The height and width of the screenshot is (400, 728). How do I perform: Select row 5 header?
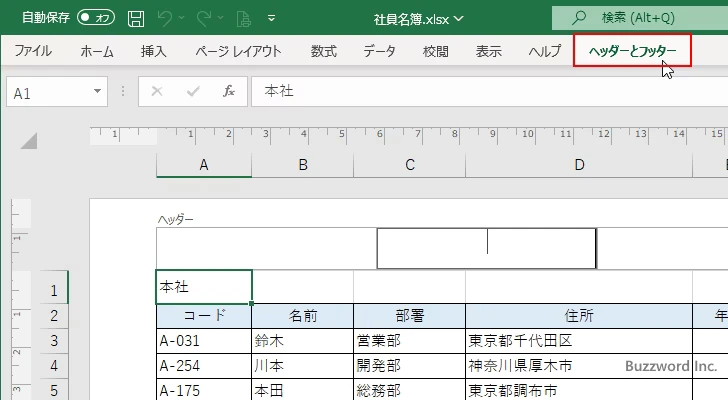[54, 390]
